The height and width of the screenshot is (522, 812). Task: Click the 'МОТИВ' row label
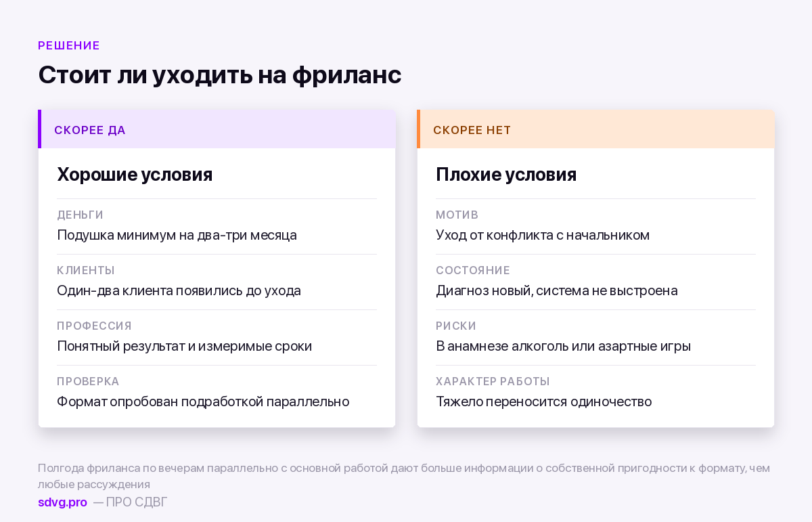coord(457,215)
